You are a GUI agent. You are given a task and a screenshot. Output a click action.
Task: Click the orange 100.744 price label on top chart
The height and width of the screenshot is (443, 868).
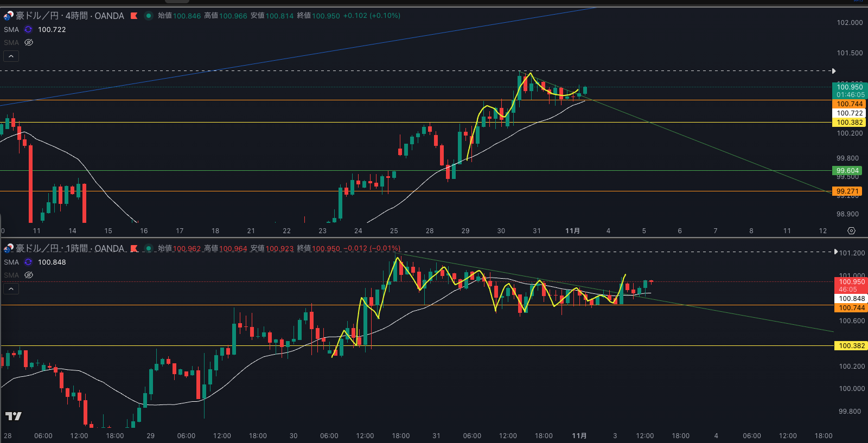849,104
